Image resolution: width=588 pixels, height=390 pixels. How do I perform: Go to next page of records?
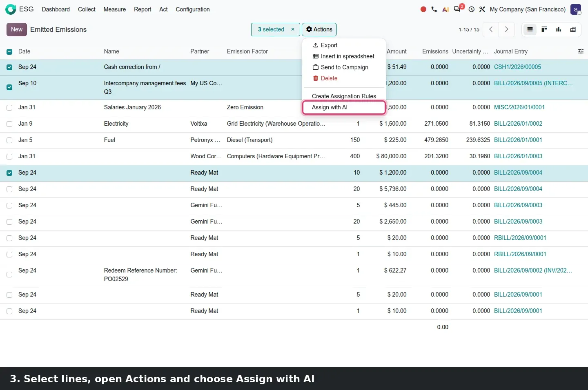506,29
